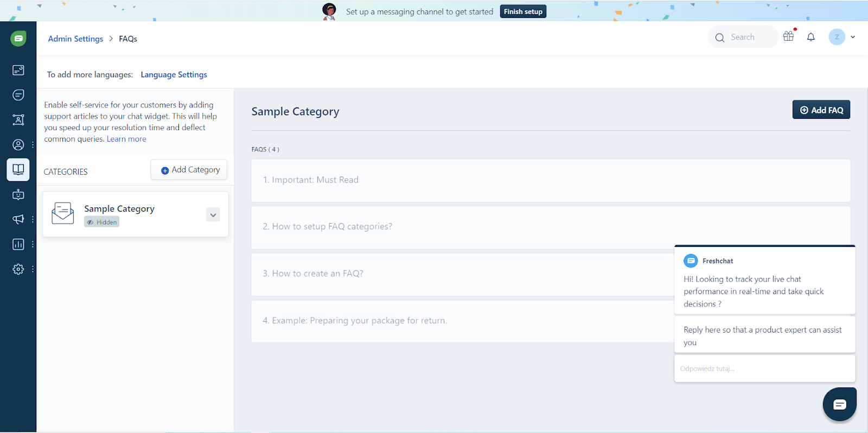Expand the FAQ 'How to create an FAQ?'

click(x=313, y=273)
